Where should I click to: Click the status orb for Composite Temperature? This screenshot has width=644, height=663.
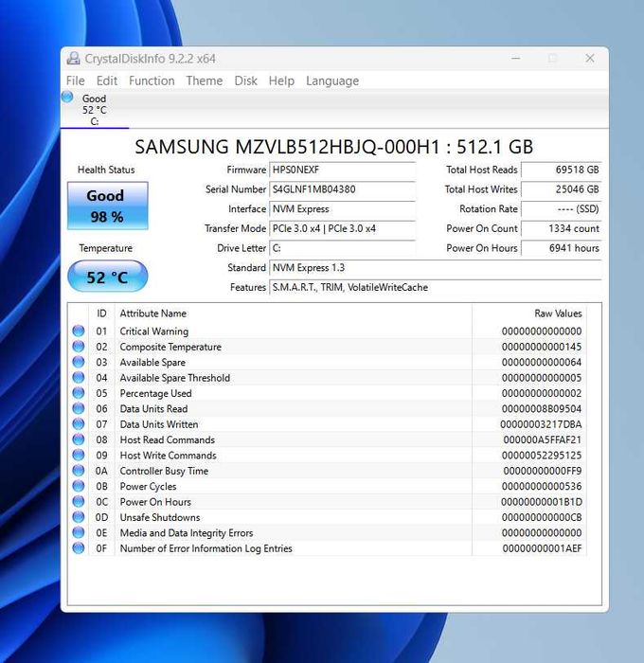pos(79,347)
